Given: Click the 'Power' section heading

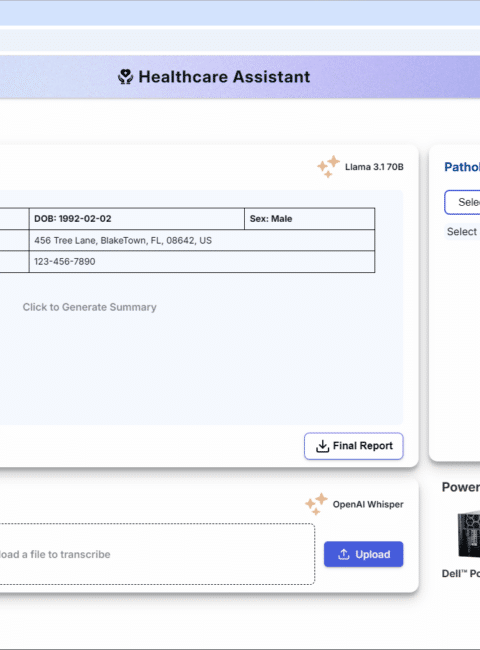Looking at the screenshot, I should point(461,487).
